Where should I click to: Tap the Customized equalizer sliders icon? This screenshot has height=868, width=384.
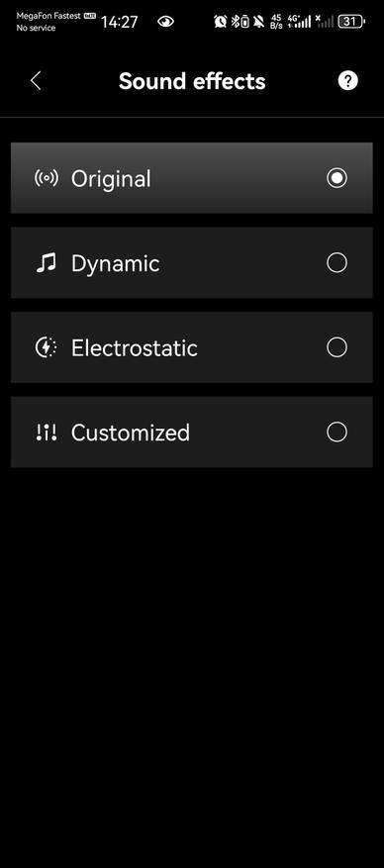click(46, 433)
